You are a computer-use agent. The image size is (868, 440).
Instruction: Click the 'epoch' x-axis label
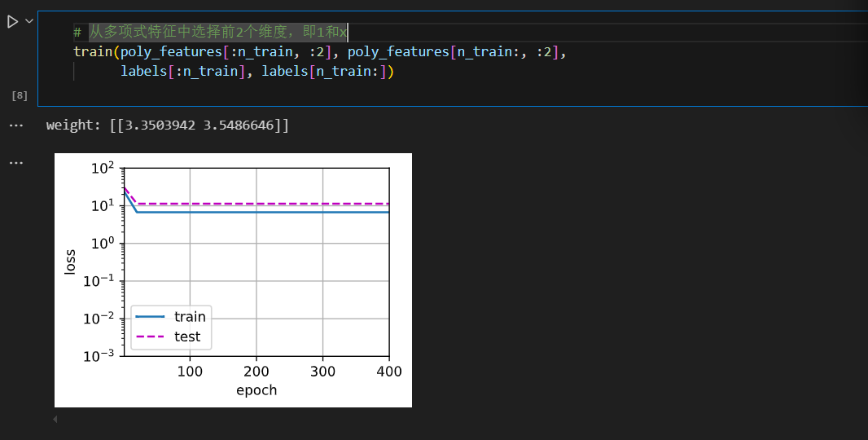click(x=256, y=390)
